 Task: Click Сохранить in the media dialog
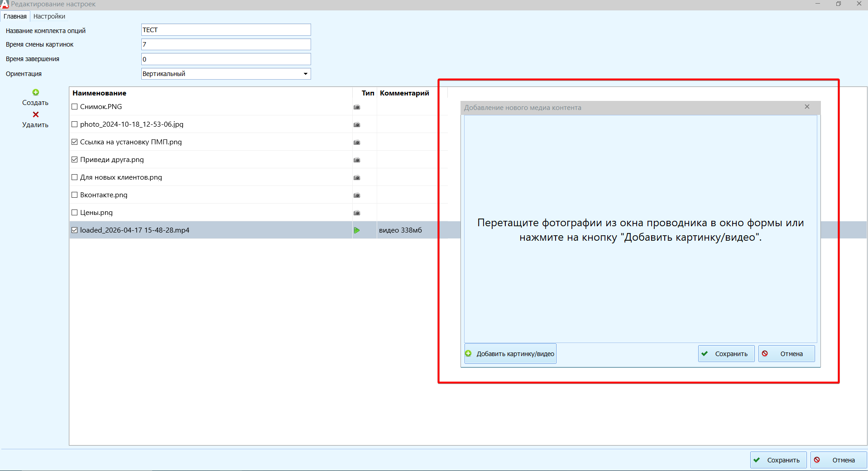click(726, 354)
